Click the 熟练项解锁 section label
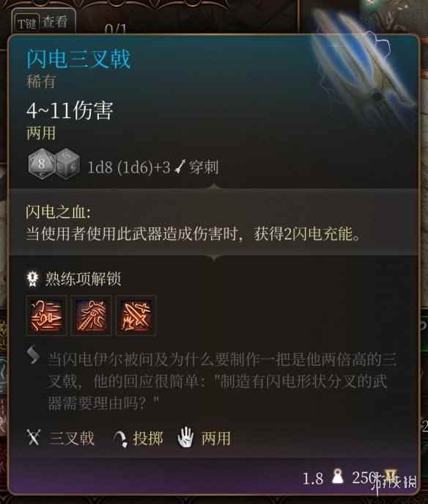 coord(83,279)
